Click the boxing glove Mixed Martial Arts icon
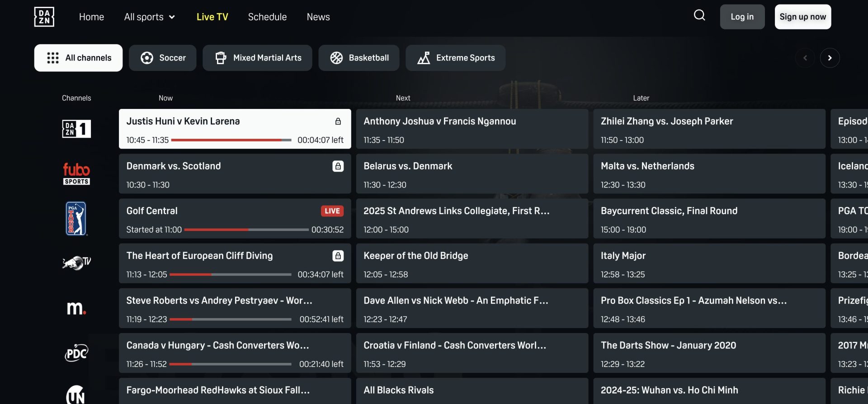Screen dimensions: 868x404 coord(221,58)
